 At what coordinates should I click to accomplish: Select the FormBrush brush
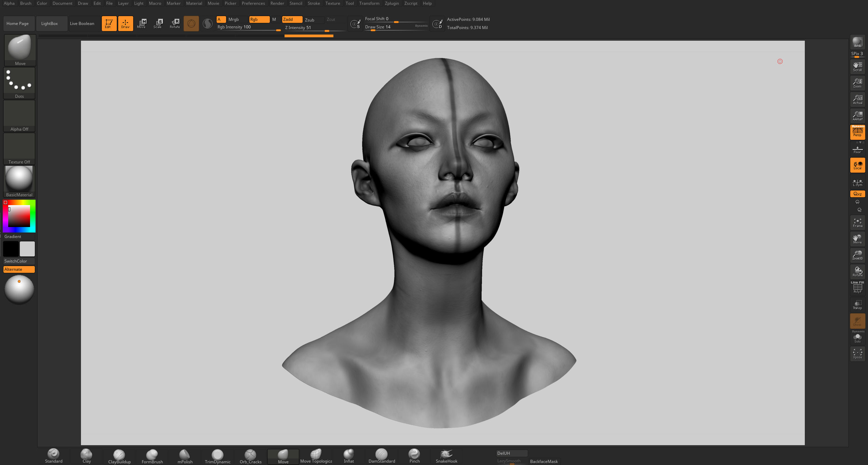point(152,456)
